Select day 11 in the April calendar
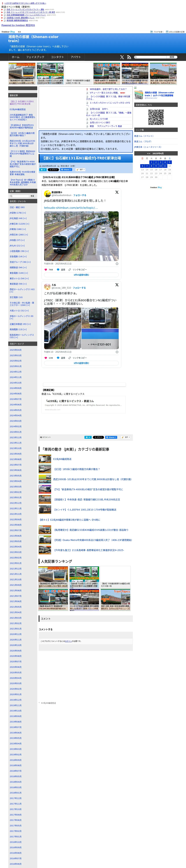This screenshot has width=186, height=868. [165, 166]
